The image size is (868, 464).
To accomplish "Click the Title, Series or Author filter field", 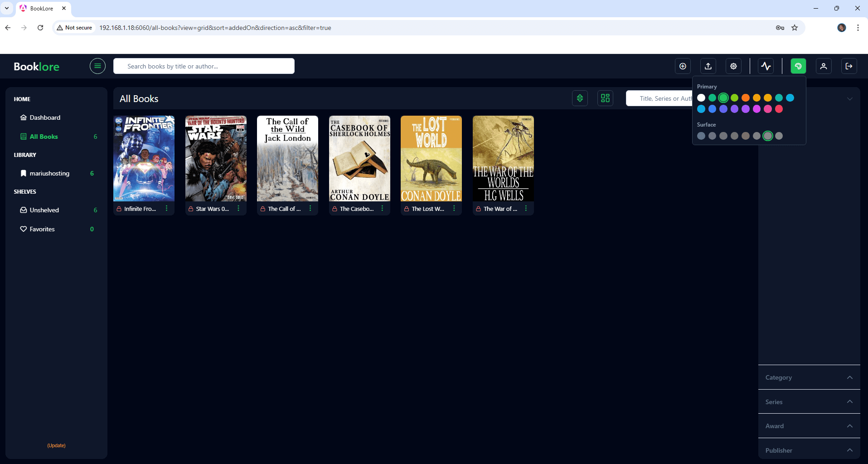I will pos(659,98).
